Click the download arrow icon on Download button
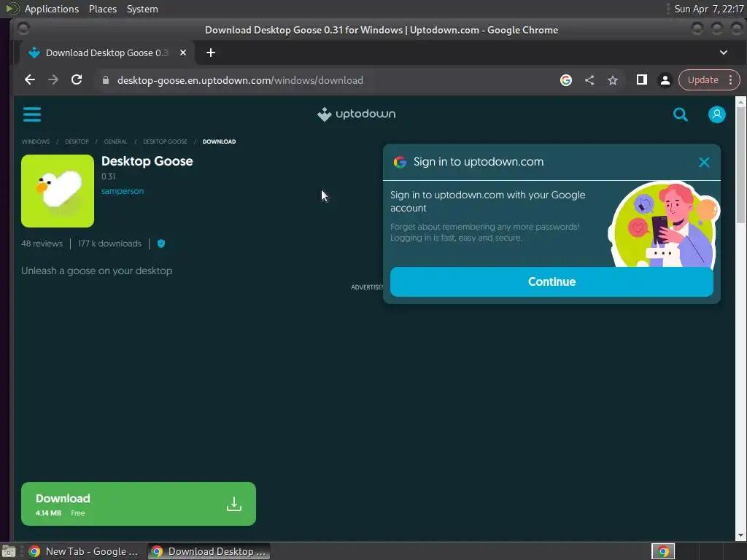The width and height of the screenshot is (747, 560). [234, 504]
